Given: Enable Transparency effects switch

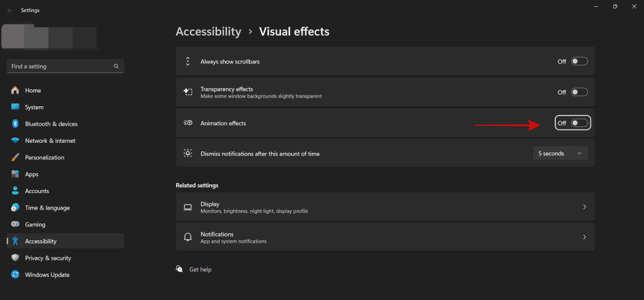Looking at the screenshot, I should (579, 92).
